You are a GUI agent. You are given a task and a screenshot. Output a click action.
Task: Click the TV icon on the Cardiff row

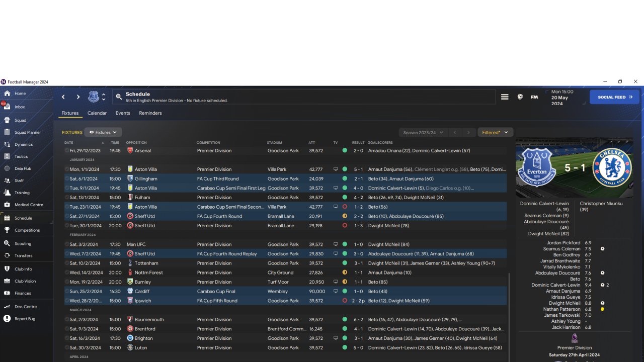(336, 292)
